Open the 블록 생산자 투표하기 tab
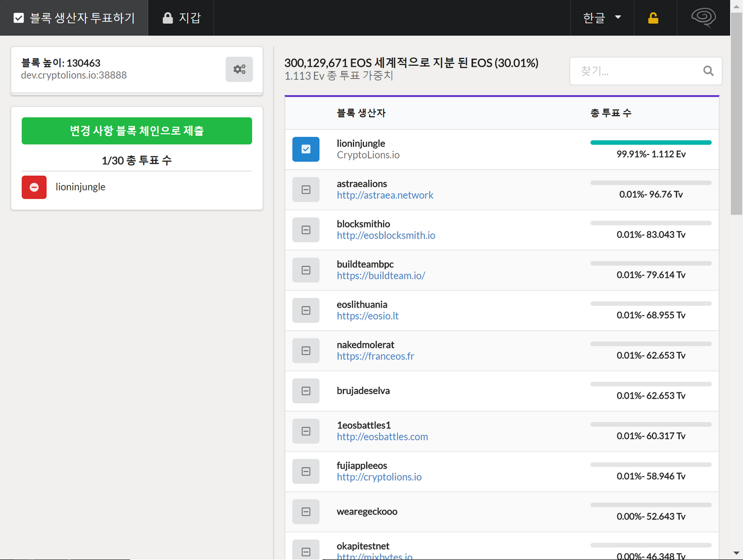 point(74,18)
